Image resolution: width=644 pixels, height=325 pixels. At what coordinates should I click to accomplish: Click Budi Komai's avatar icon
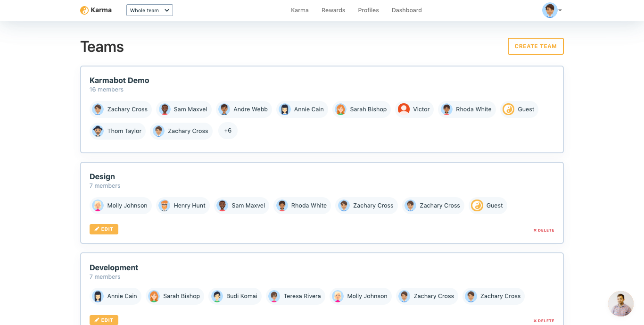click(x=217, y=296)
